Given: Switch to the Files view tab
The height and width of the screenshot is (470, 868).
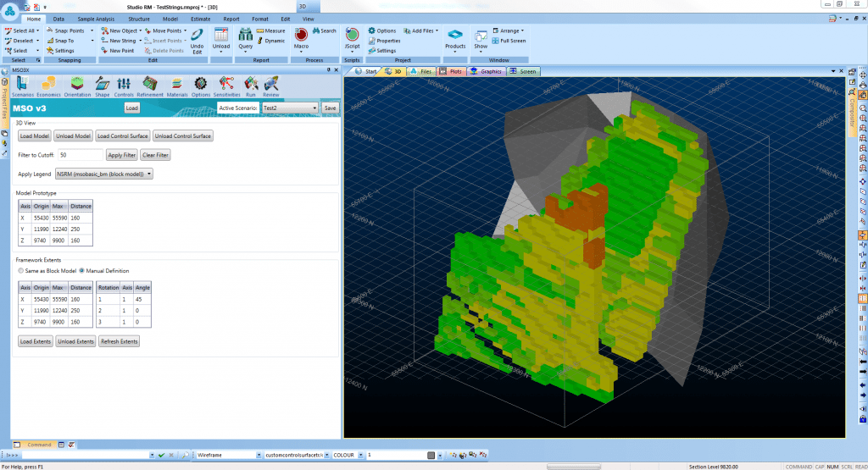Looking at the screenshot, I should click(421, 71).
